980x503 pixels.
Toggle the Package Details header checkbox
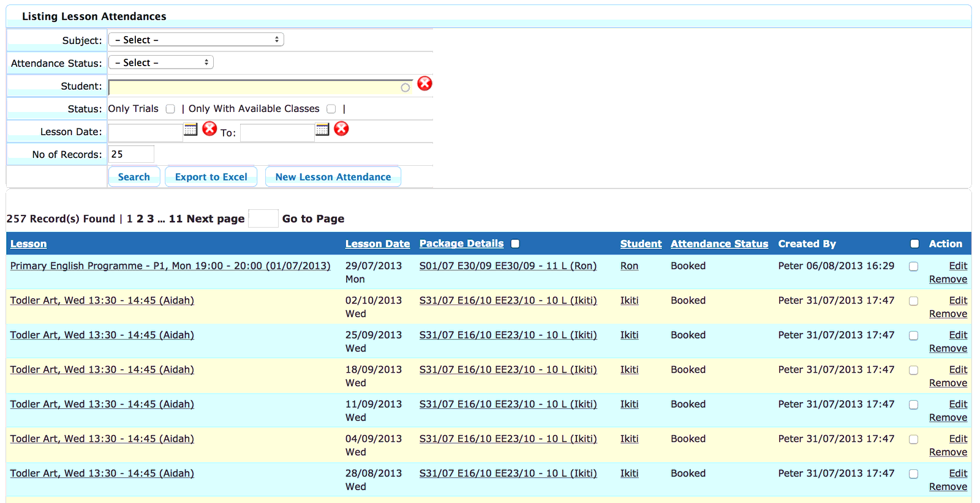[x=515, y=244]
